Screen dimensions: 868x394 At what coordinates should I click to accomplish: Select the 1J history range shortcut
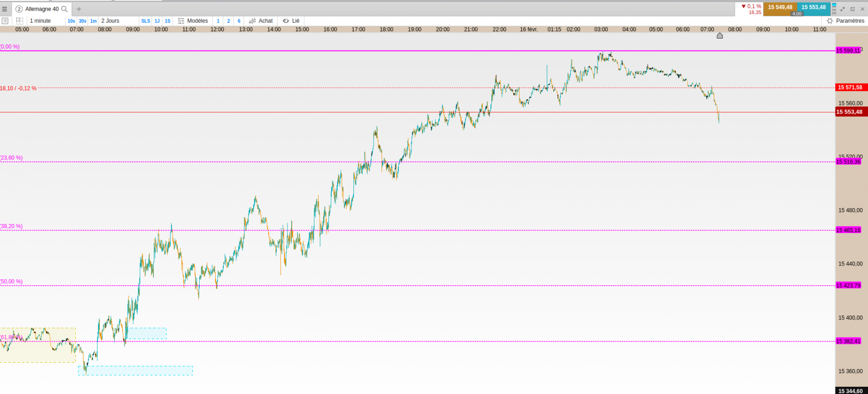(157, 21)
